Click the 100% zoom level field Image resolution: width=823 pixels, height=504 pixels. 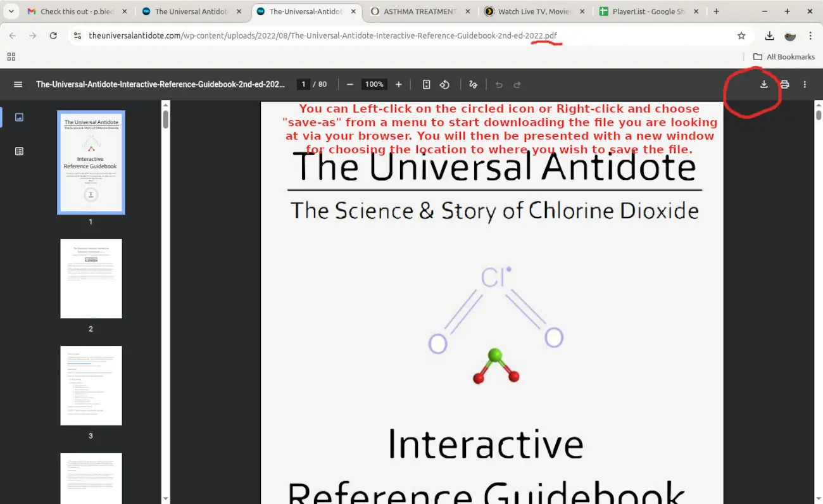[x=374, y=84]
